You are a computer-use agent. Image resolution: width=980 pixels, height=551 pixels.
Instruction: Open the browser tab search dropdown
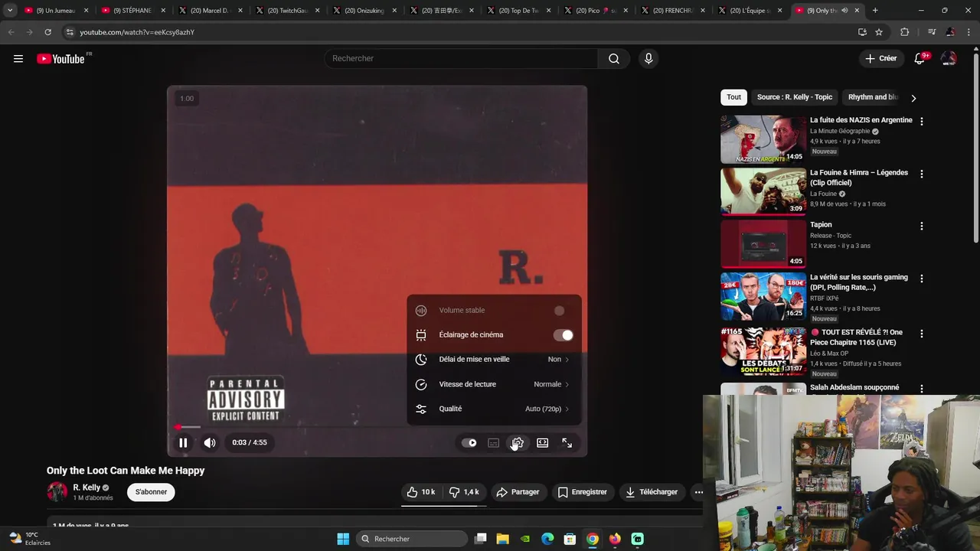(10, 11)
